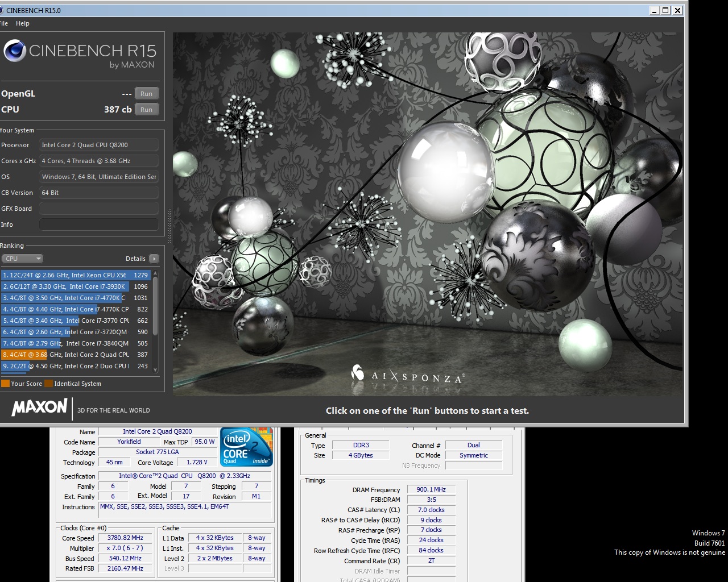The height and width of the screenshot is (582, 728).
Task: Click Core Voltage 1.728 V in CPU-Z
Action: point(197,462)
